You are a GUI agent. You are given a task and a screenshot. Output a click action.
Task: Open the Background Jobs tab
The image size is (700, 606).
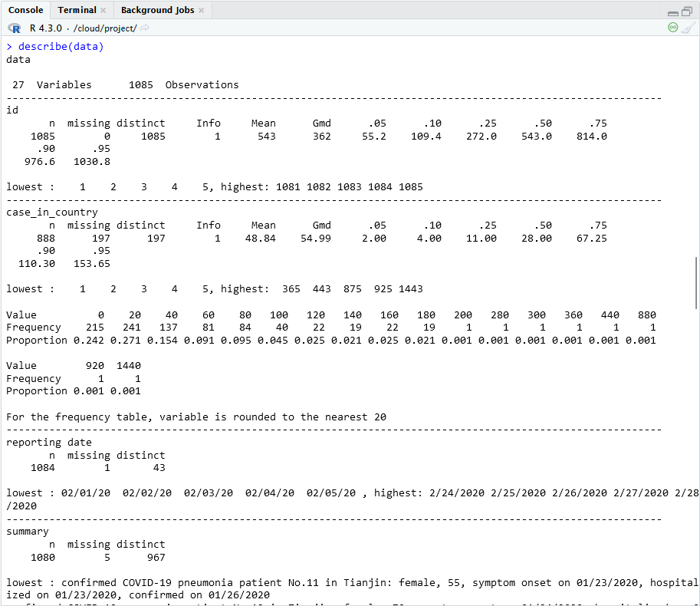click(158, 10)
